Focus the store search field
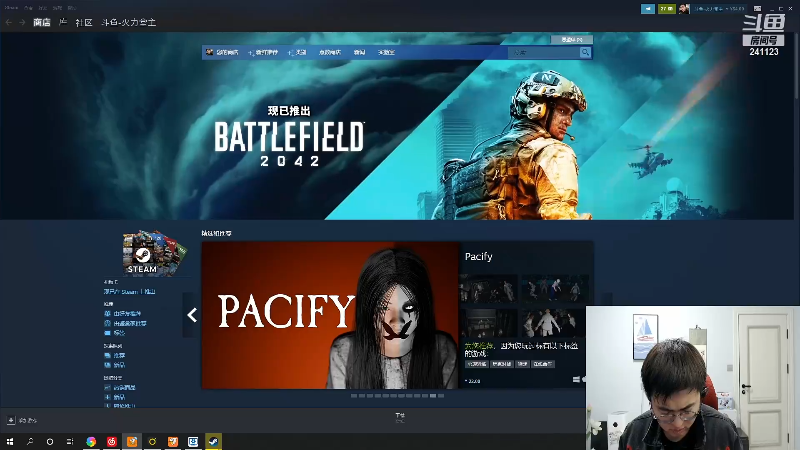800x450 pixels. [543, 52]
